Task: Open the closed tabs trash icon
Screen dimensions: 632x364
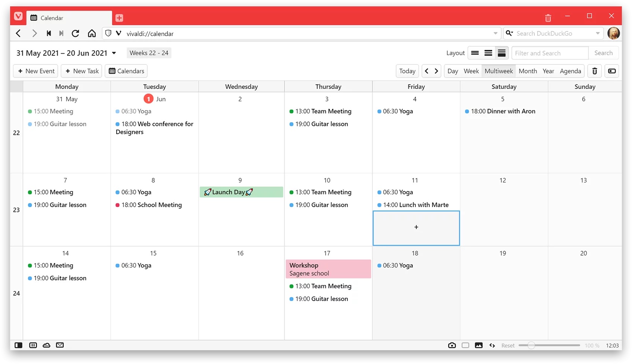Action: 548,18
